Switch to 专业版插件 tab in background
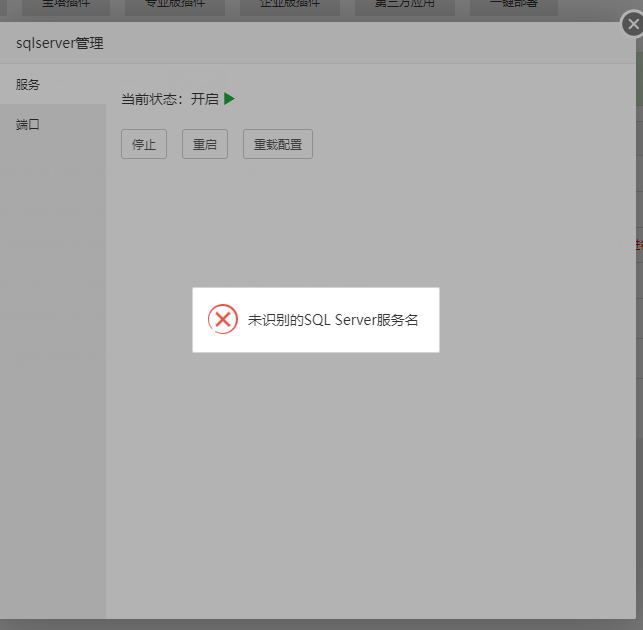Screen dimensions: 643x630 point(175,6)
